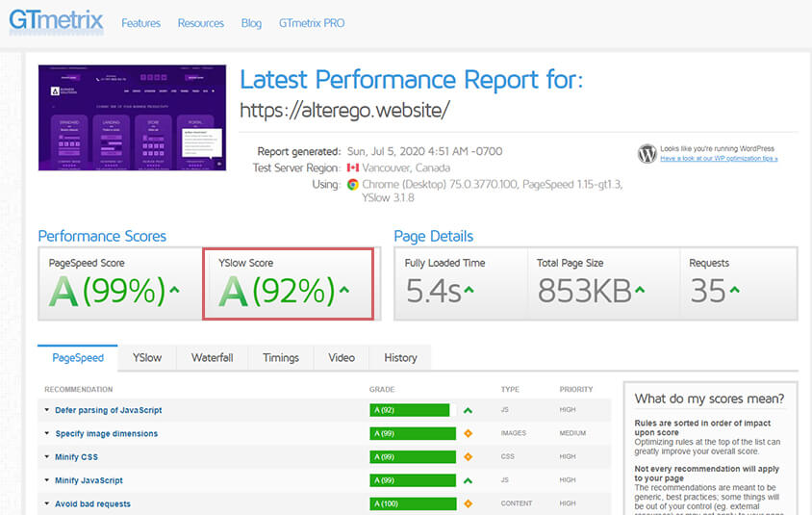Click the WordPress logo icon
This screenshot has width=812, height=515.
tap(647, 153)
